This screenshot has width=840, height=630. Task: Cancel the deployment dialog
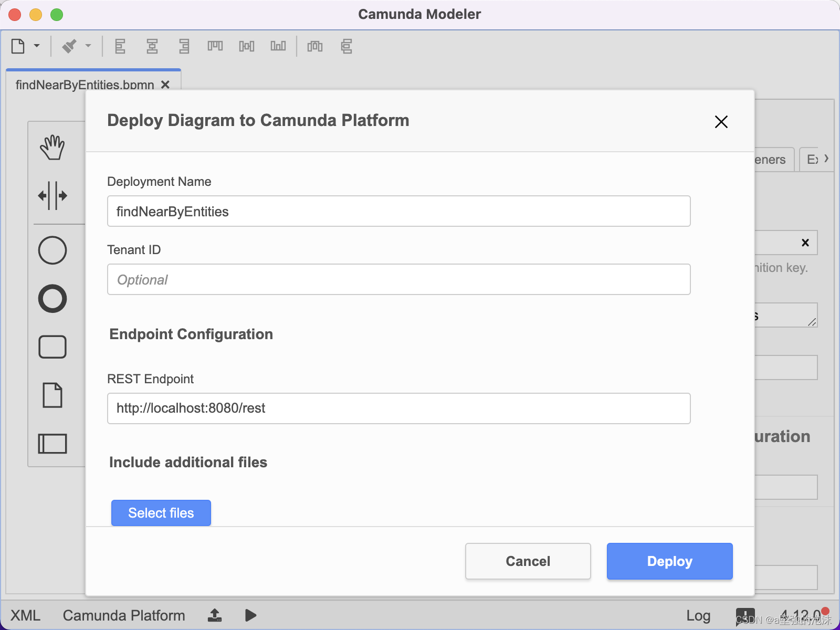tap(528, 561)
